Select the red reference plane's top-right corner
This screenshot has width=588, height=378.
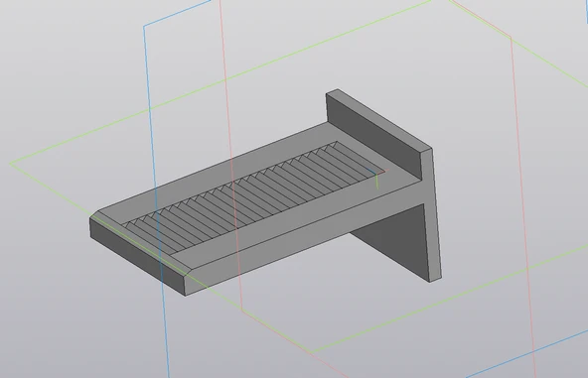[511, 37]
